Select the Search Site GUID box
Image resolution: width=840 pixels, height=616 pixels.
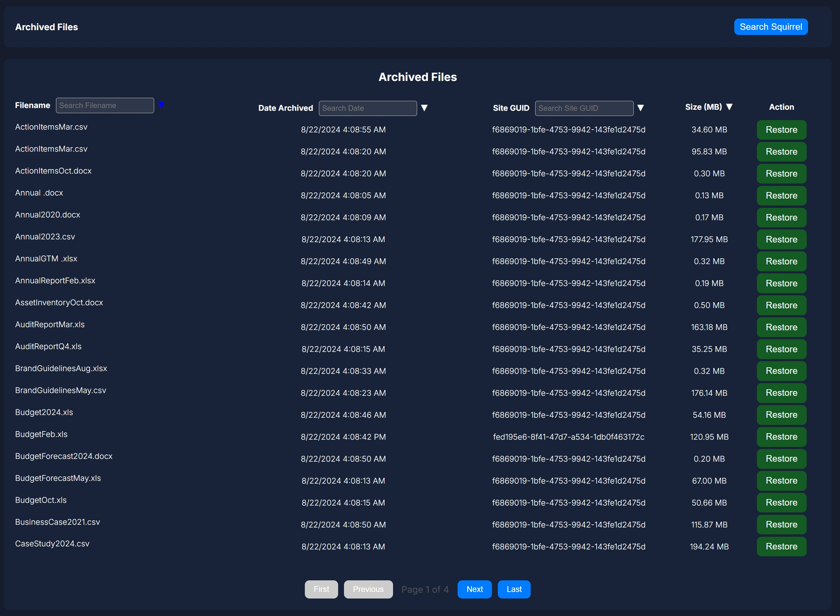pos(584,108)
